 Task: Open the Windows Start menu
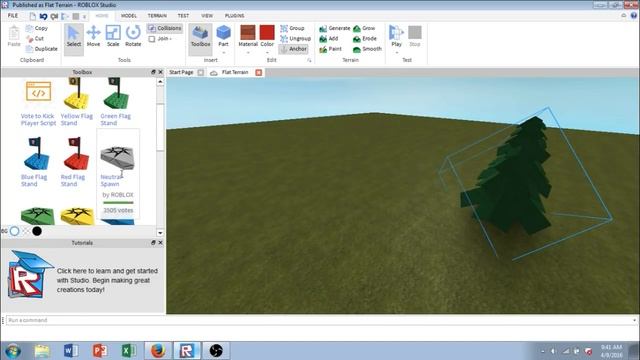13,351
